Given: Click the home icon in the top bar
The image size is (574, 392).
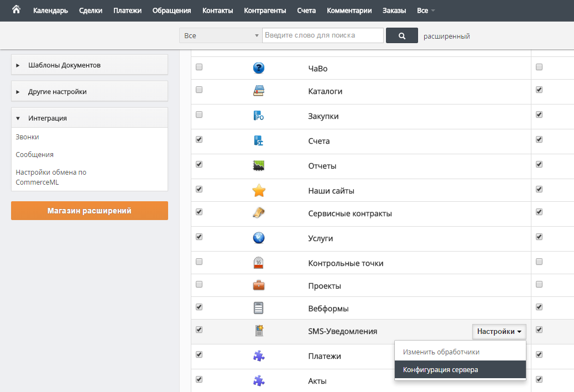Looking at the screenshot, I should [x=16, y=10].
